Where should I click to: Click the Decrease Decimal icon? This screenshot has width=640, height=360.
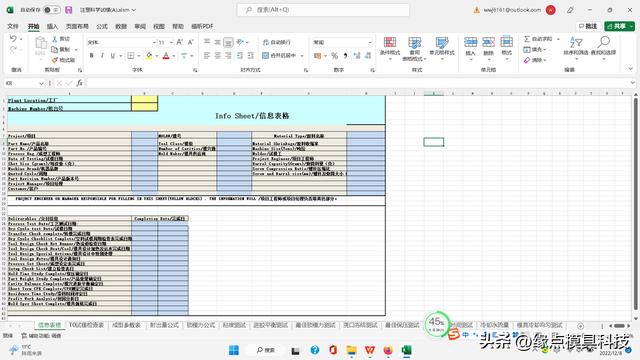click(368, 56)
